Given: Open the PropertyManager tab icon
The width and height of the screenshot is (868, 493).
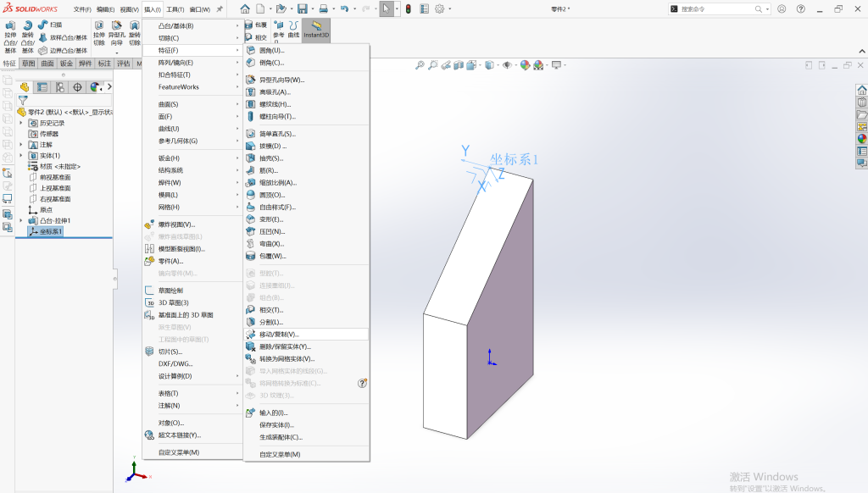Looking at the screenshot, I should [x=42, y=87].
